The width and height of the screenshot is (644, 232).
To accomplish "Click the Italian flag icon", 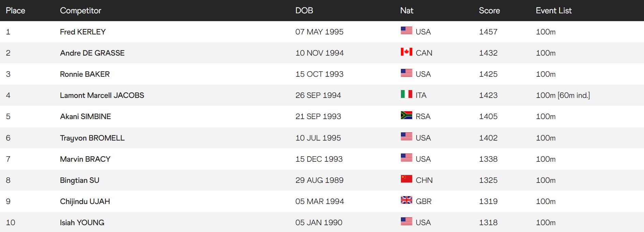I will (x=406, y=94).
